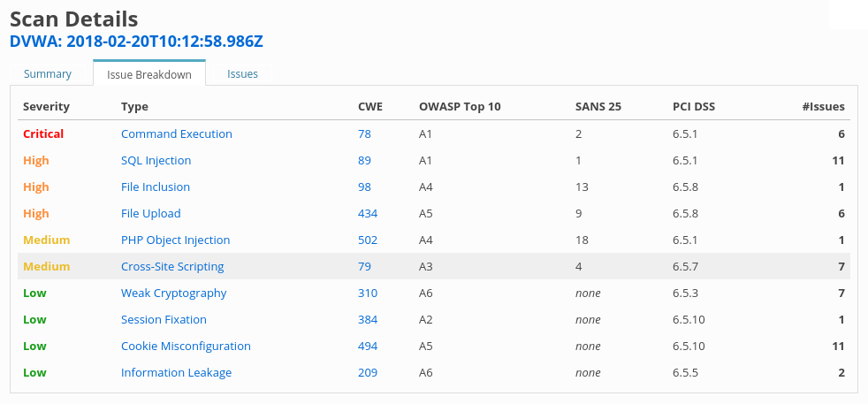The width and height of the screenshot is (868, 404).
Task: Select the Issue Breakdown tab
Action: (149, 74)
